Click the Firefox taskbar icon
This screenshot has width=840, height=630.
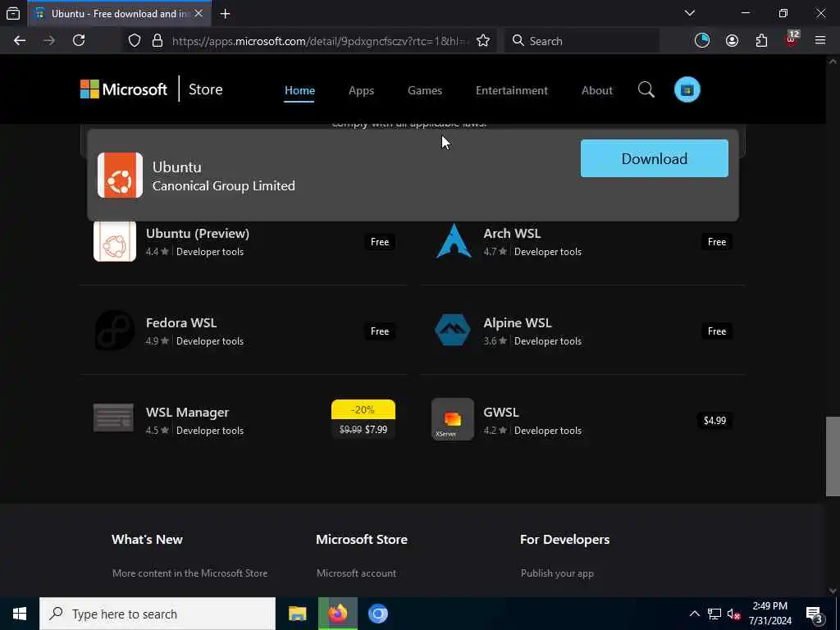click(337, 614)
